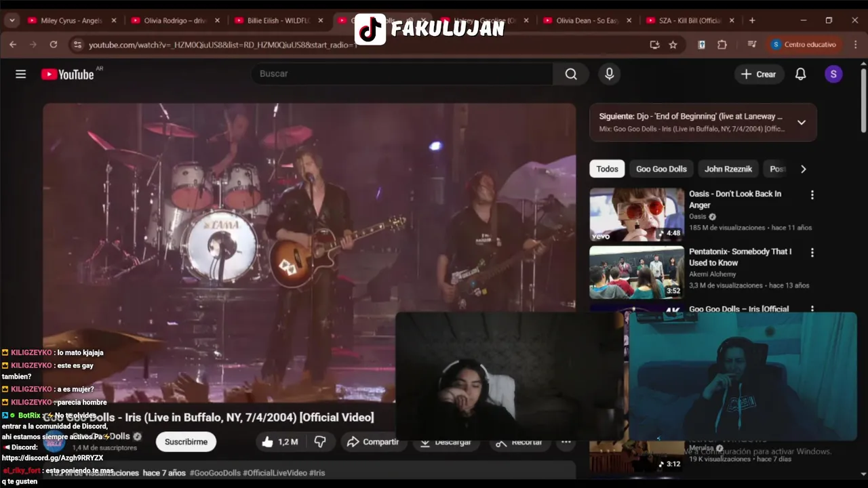The height and width of the screenshot is (488, 868).
Task: Open the purple S account avatar menu
Action: tap(833, 74)
